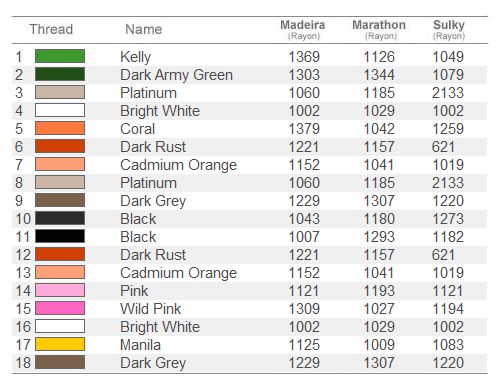Click the Name column header
The image size is (500, 384).
[144, 29]
